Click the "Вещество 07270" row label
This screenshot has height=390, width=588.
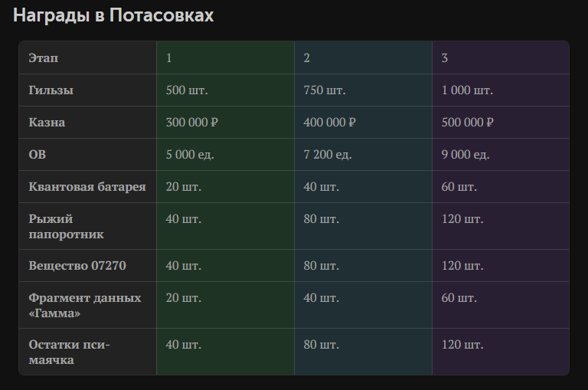[x=77, y=266]
